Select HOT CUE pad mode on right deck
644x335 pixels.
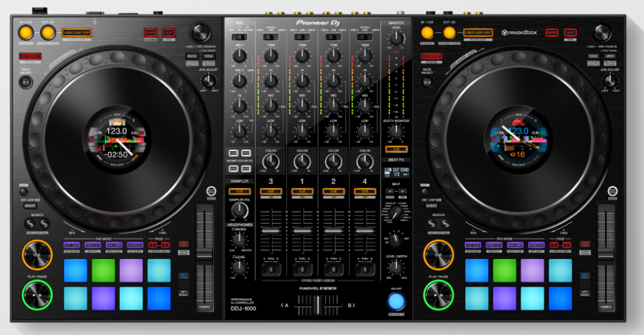pos(473,245)
